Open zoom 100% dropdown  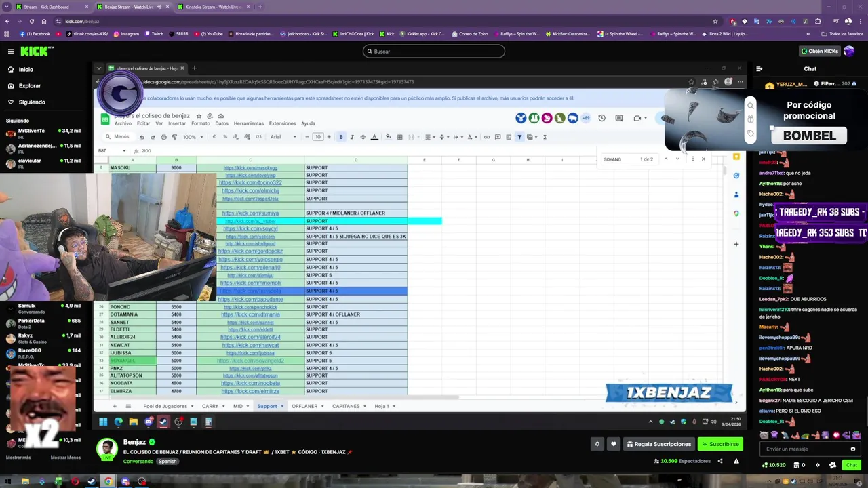[x=193, y=137]
